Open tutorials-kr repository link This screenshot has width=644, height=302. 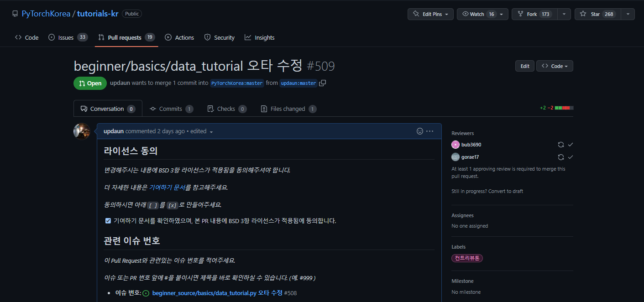click(x=98, y=14)
